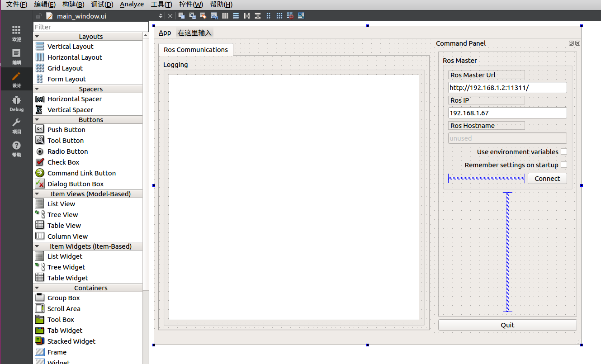Click the Break Layout toolbar icon
Image resolution: width=601 pixels, height=364 pixels.
[290, 15]
